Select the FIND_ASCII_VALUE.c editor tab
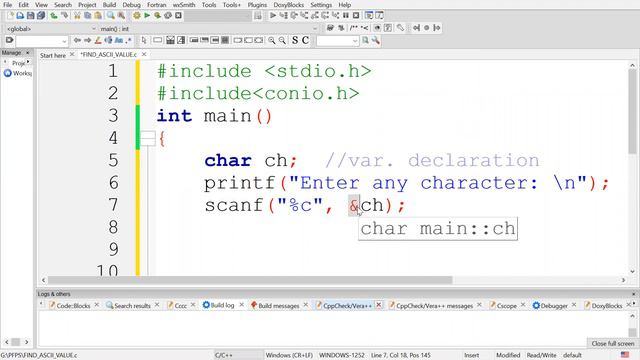 tap(109, 54)
